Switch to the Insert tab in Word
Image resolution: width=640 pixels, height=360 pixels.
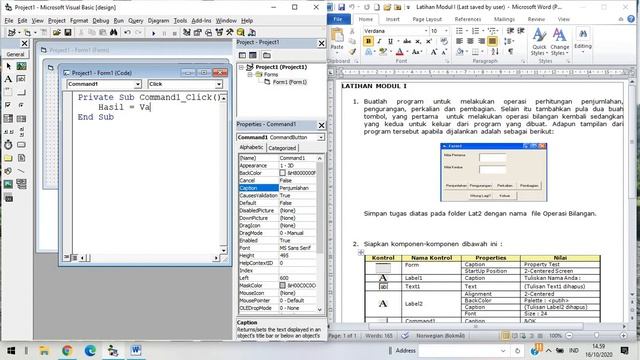[393, 19]
